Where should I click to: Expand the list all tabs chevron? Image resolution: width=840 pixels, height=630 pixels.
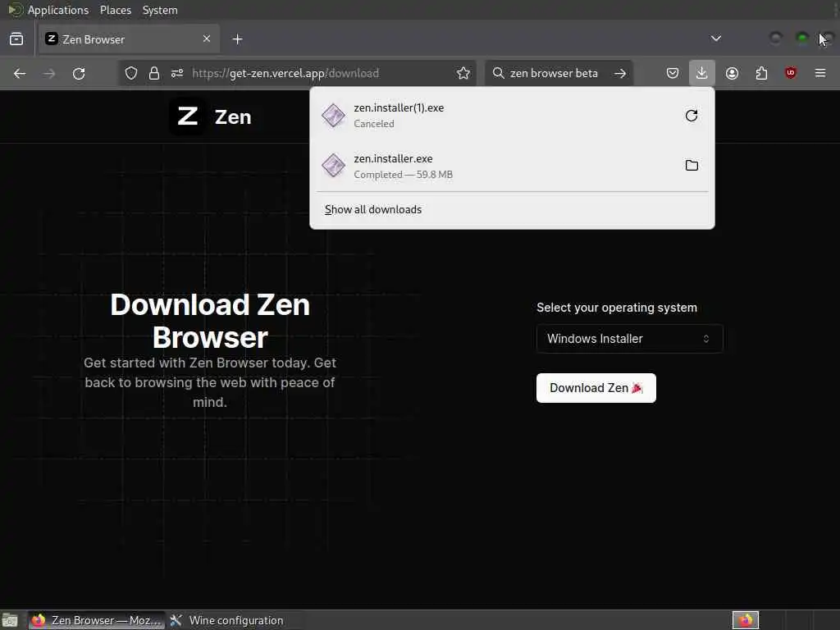pos(715,39)
